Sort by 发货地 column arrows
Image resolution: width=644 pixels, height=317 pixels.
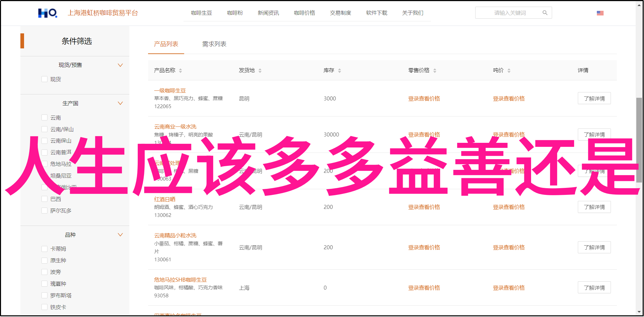click(260, 70)
